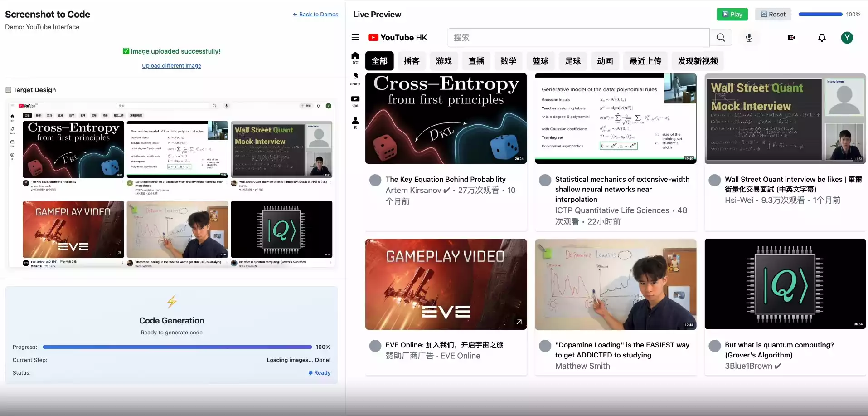The height and width of the screenshot is (416, 868).
Task: Click the search input field
Action: (x=578, y=38)
